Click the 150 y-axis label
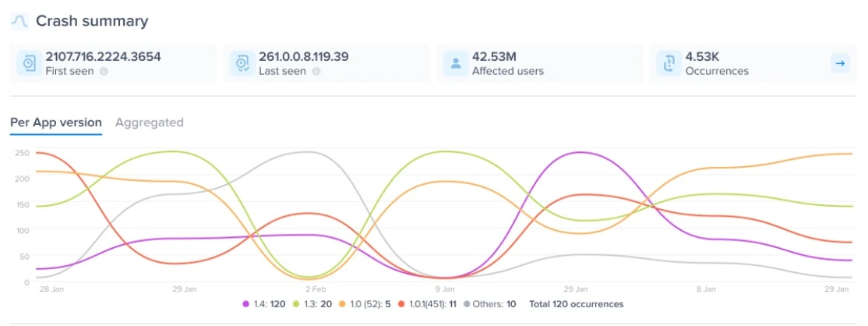This screenshot has width=868, height=326. tap(23, 204)
